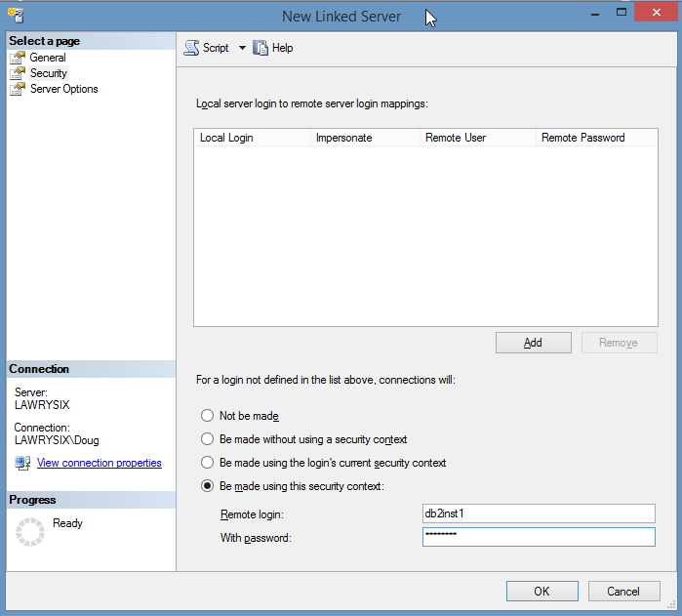
Task: Click the Script toolbar icon
Action: pyautogui.click(x=191, y=48)
